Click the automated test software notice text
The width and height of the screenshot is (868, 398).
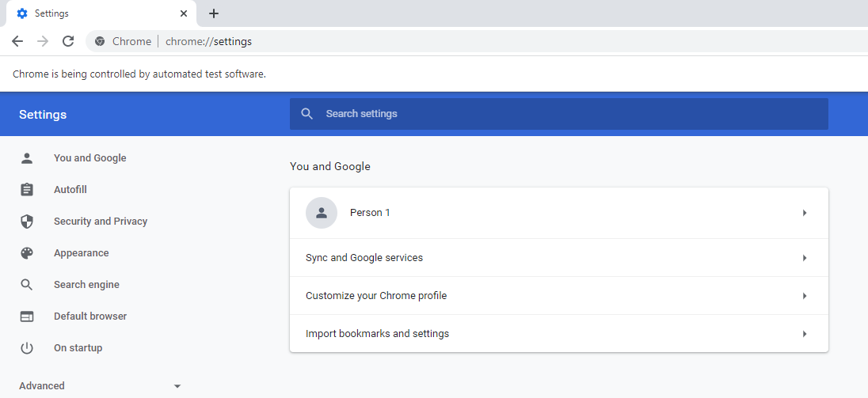click(139, 74)
